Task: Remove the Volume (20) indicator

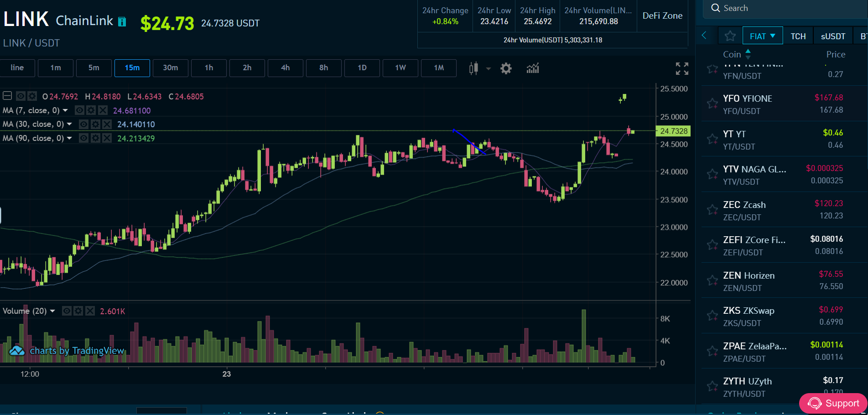Action: (90, 311)
